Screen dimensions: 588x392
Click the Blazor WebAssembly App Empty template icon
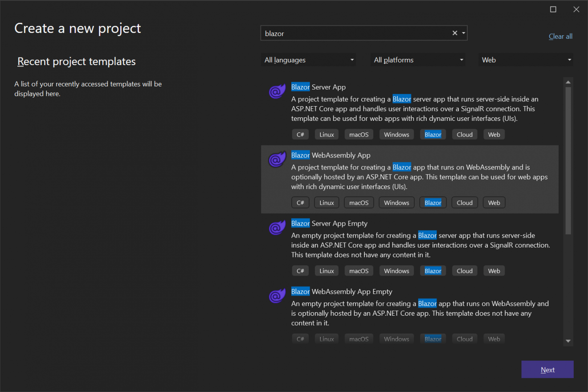277,296
